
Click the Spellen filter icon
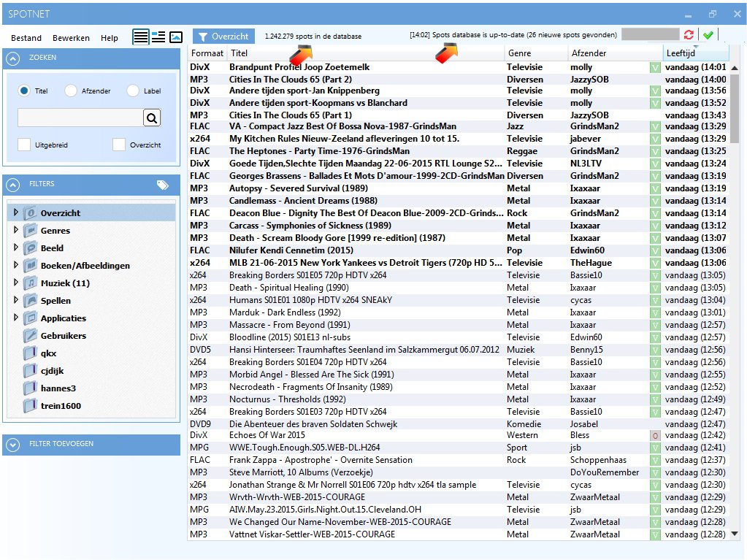31,301
